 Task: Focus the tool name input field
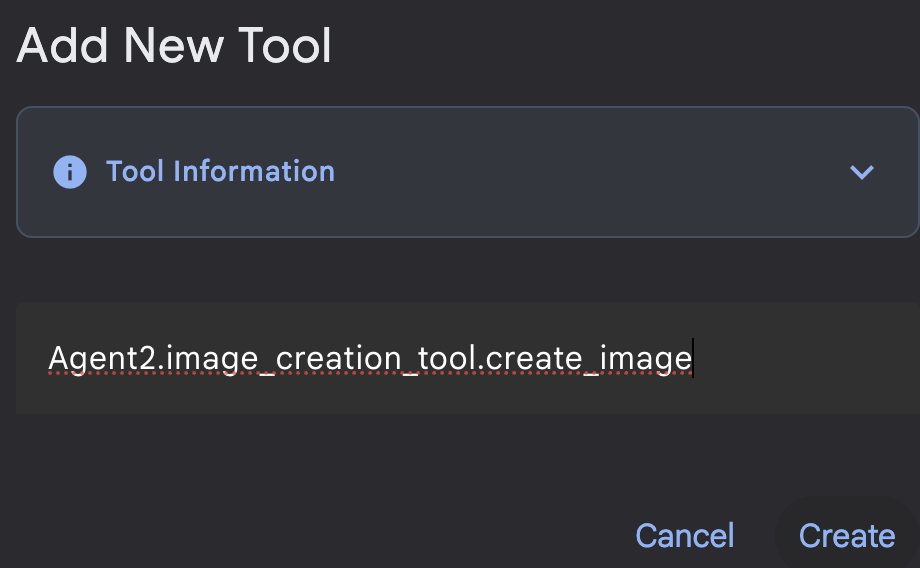click(466, 358)
